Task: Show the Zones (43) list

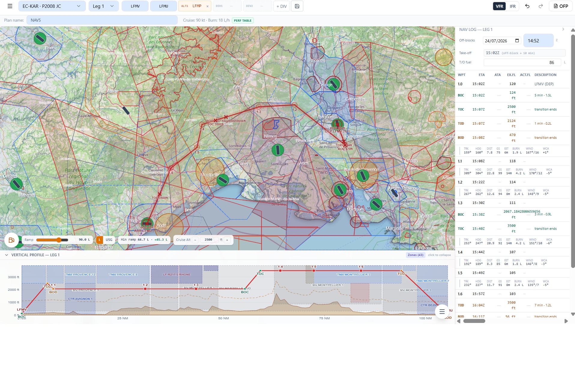Action: [416, 255]
